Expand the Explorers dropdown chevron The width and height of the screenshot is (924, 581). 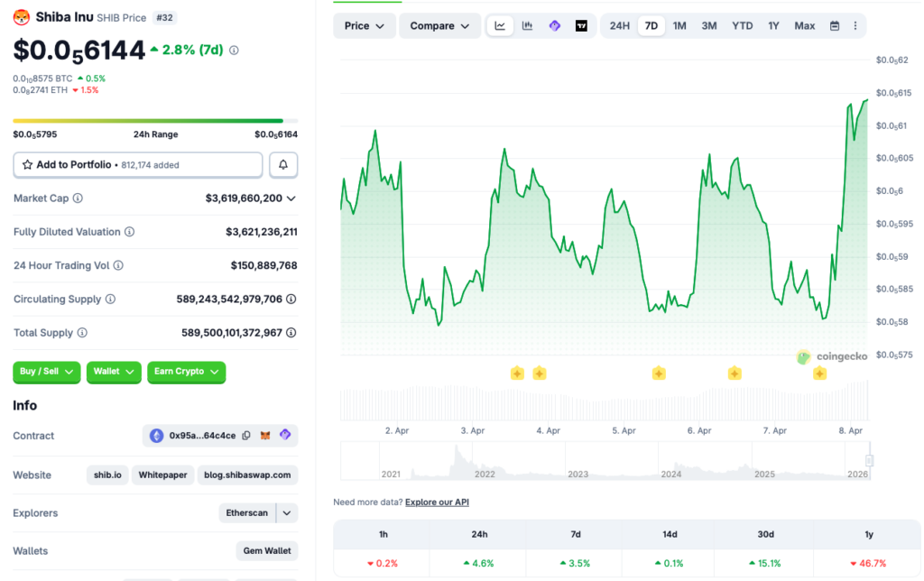point(285,512)
